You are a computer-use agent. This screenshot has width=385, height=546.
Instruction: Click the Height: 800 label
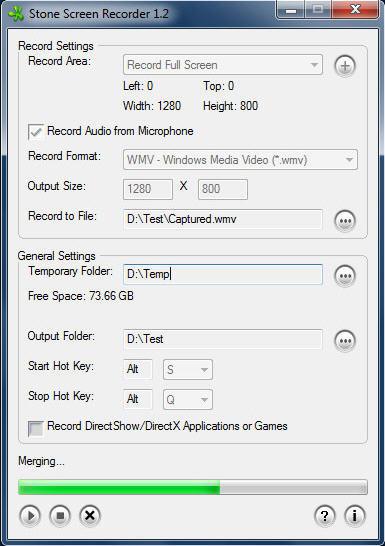[x=230, y=106]
